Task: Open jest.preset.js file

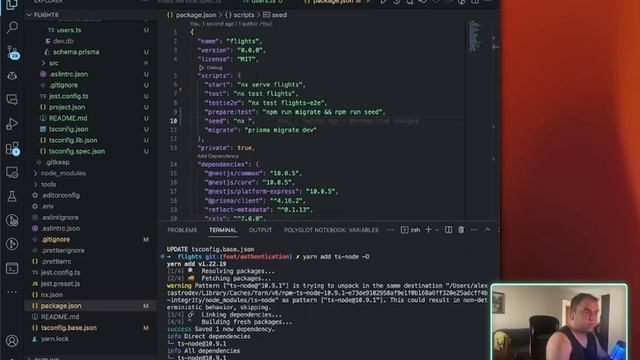Action: [x=60, y=284]
